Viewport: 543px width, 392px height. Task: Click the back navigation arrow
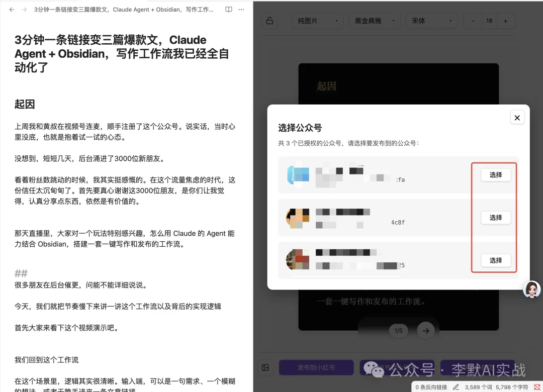pos(11,10)
